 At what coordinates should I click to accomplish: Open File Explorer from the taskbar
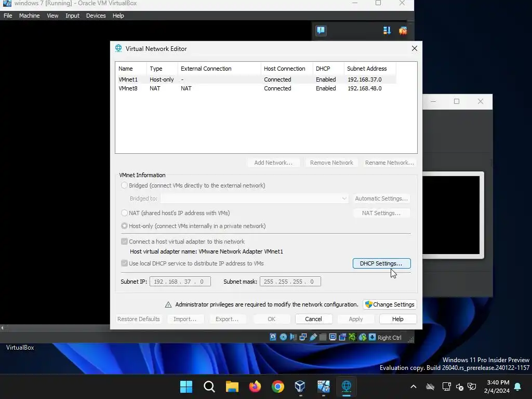(x=232, y=387)
